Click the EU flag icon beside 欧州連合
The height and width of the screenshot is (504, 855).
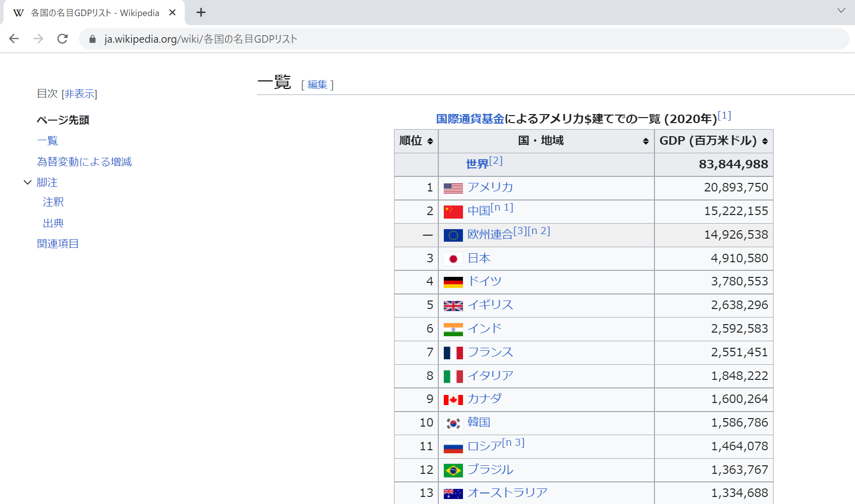pyautogui.click(x=452, y=235)
